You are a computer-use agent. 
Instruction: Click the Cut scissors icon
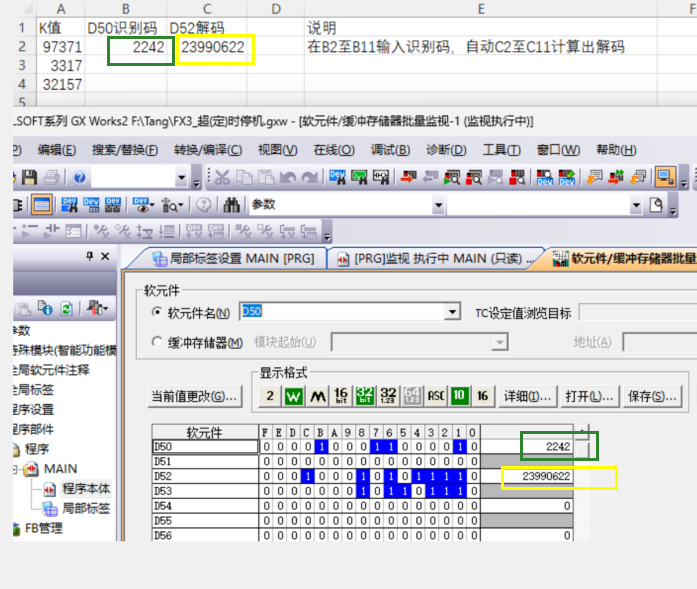coord(221,178)
